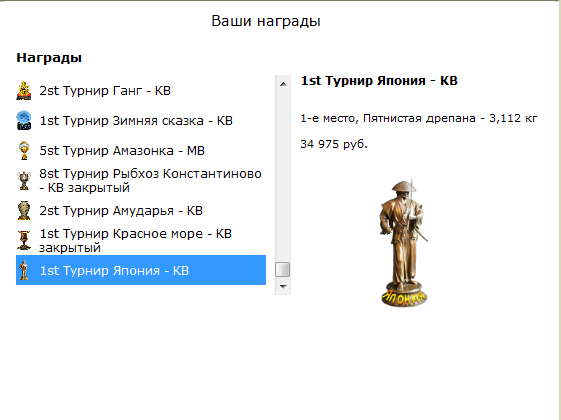Click the detail heading '1st Турнир Япония - КВ'

pyautogui.click(x=379, y=81)
